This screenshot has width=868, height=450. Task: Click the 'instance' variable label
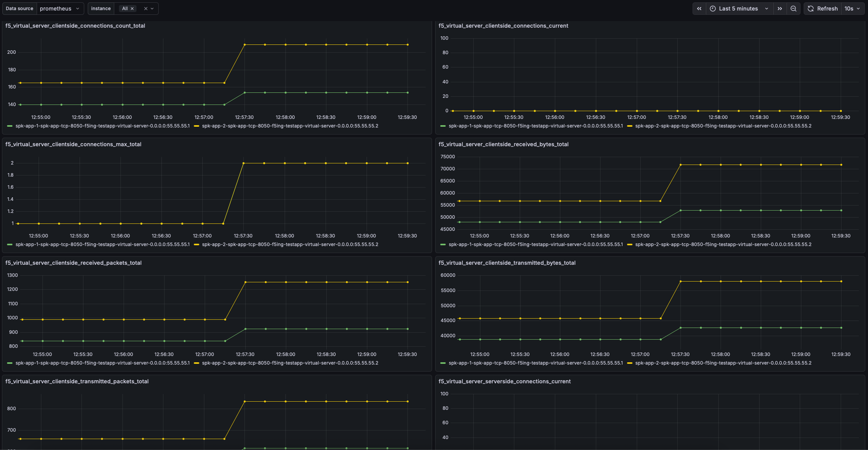[x=101, y=9]
